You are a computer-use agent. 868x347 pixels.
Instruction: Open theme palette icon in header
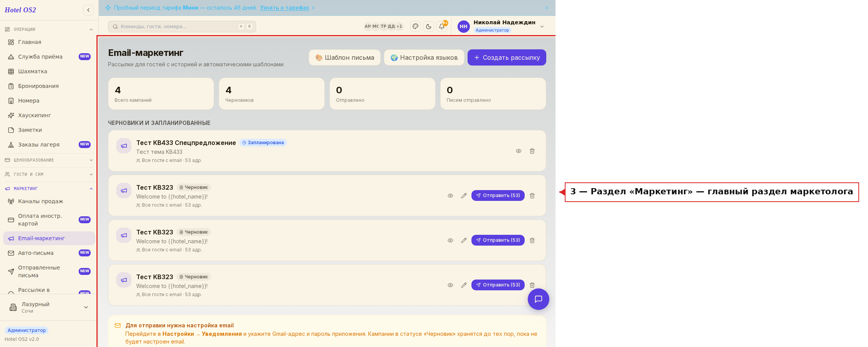click(415, 27)
